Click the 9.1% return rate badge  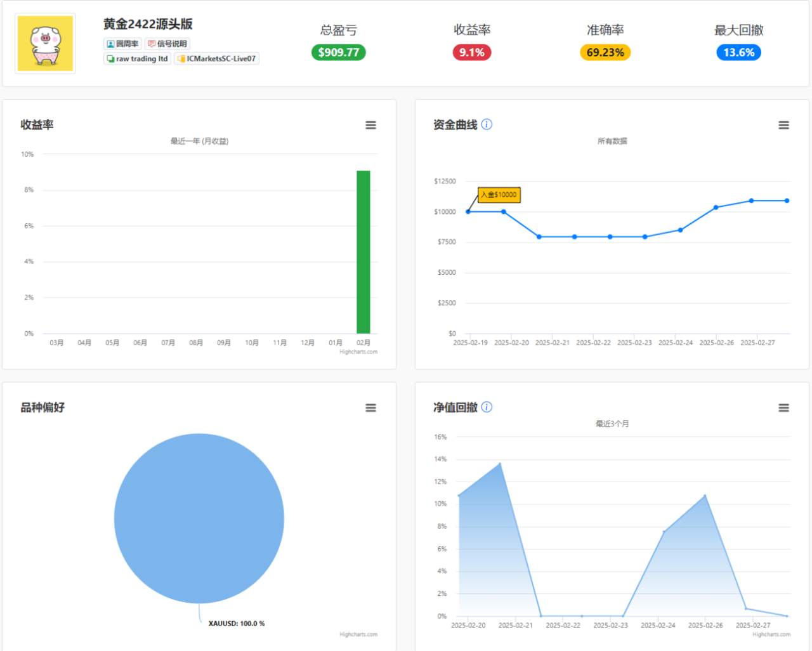(x=472, y=52)
